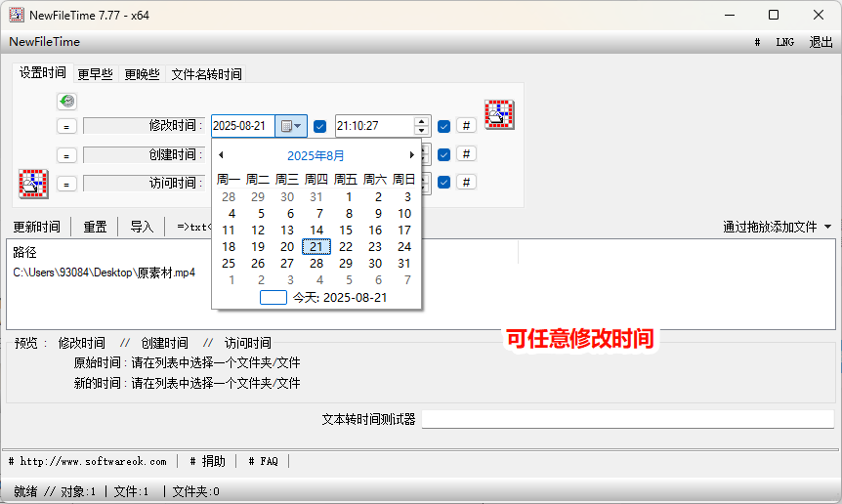
Task: Click the # button on 修改时间 row
Action: click(466, 126)
